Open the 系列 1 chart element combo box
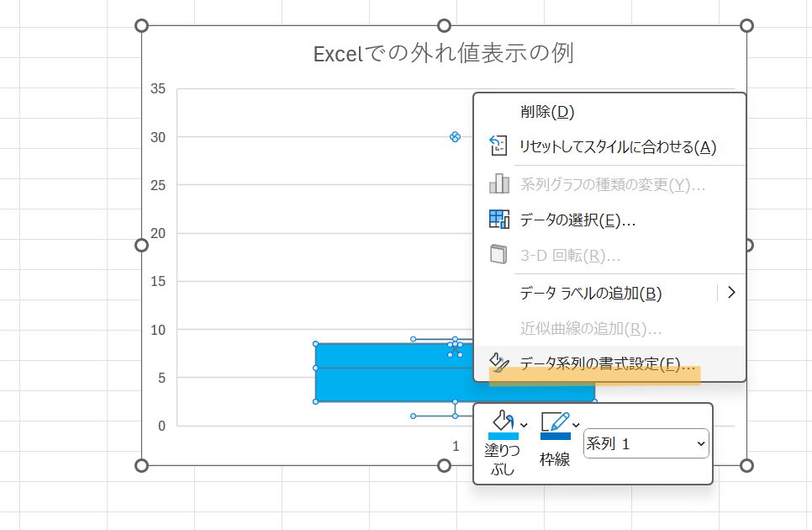812x530 pixels. click(646, 444)
